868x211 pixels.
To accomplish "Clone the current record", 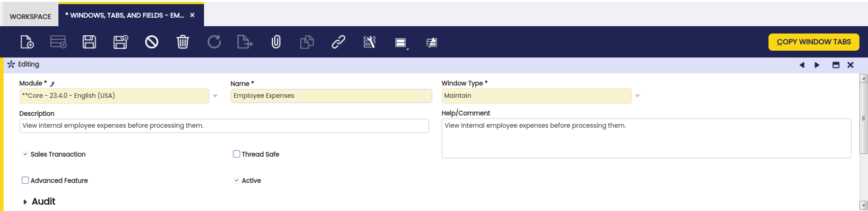I will coord(307,42).
